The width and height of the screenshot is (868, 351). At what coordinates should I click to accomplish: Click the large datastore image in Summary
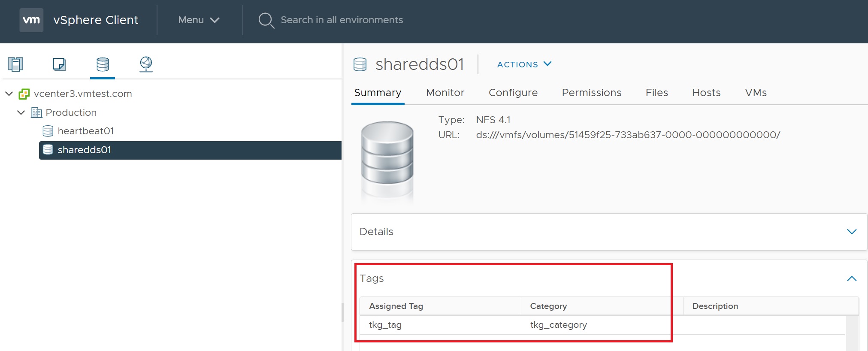[387, 159]
